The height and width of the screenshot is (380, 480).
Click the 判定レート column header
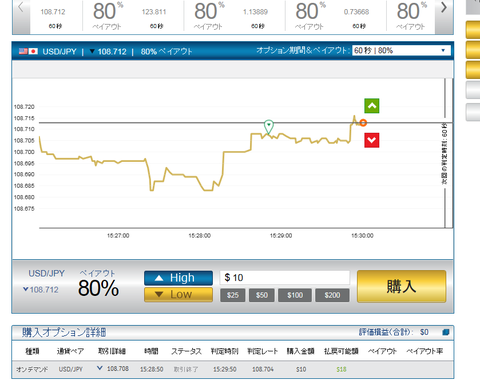[x=263, y=351]
